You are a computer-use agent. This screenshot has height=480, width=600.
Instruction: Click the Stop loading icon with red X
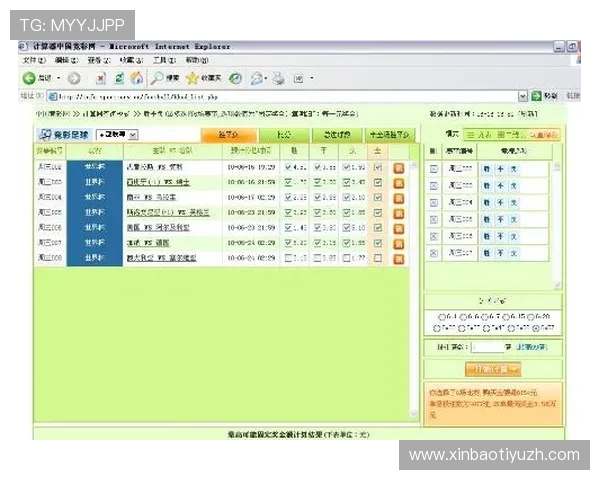(x=101, y=78)
